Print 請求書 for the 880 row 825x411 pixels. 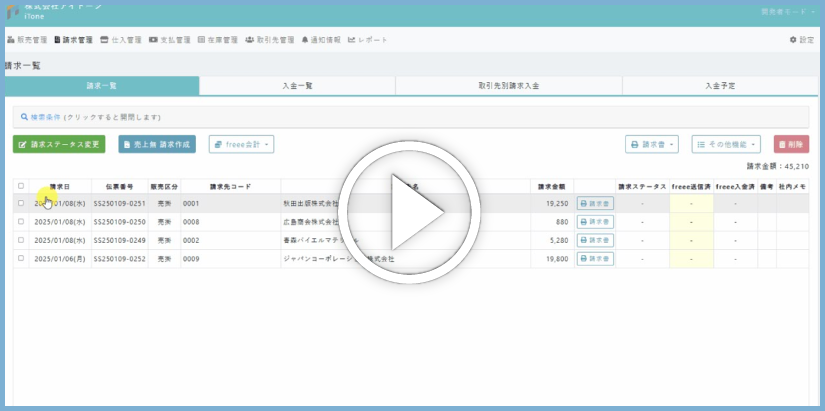595,222
